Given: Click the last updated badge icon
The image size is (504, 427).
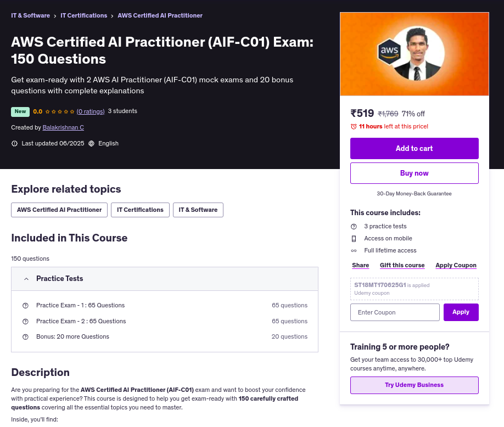Looking at the screenshot, I should (14, 143).
